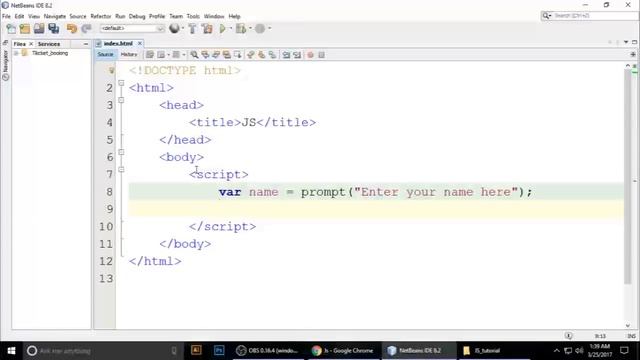Open the Window menu
640x360 pixels.
pos(214,16)
